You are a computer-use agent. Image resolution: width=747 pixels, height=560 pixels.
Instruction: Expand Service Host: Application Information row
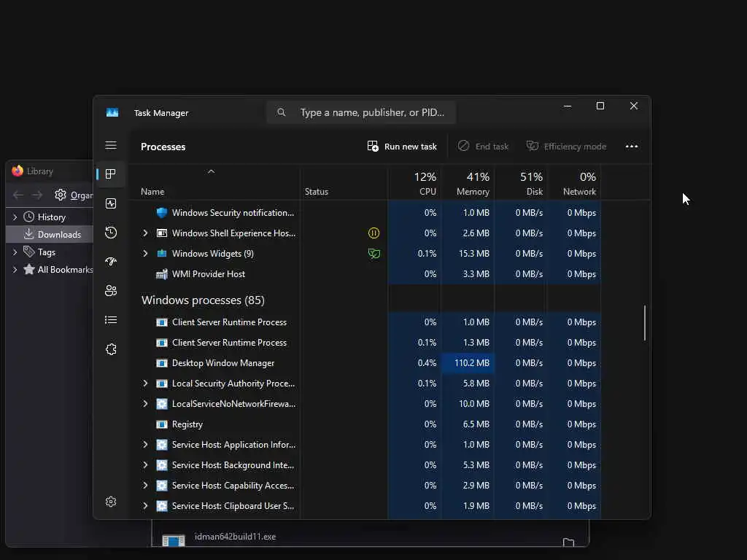click(145, 445)
